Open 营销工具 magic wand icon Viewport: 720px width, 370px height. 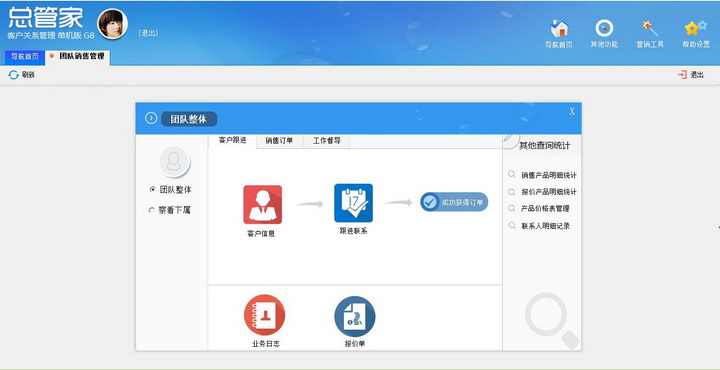(x=650, y=28)
